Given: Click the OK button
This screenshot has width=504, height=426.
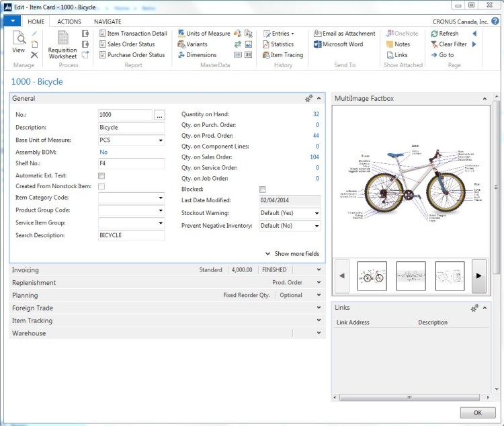Looking at the screenshot, I should pyautogui.click(x=478, y=413).
